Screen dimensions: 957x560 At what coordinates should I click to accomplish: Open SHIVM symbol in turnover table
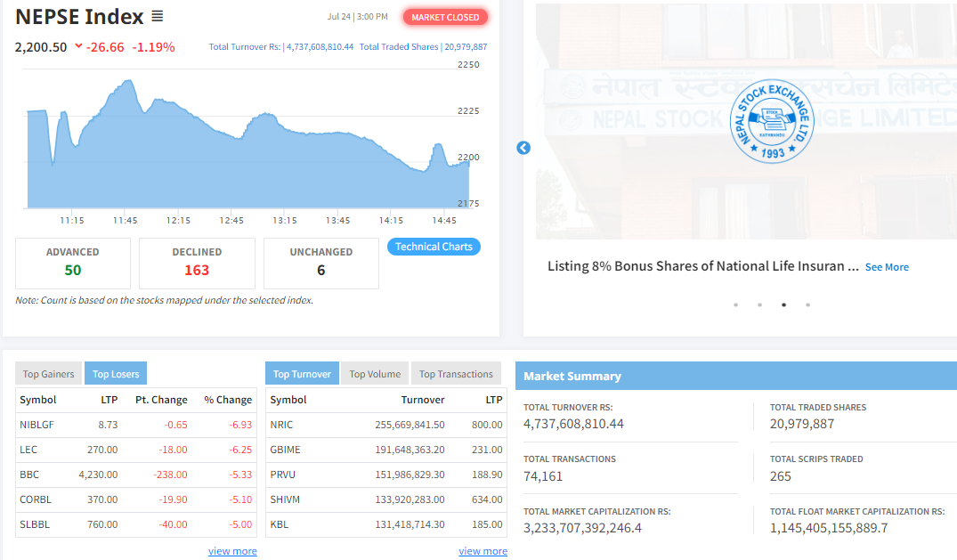(285, 499)
